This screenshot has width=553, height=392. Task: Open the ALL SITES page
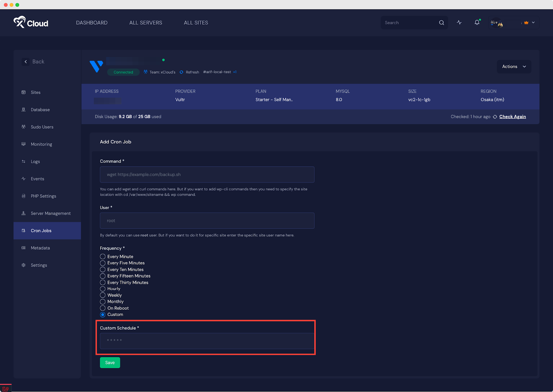(x=196, y=22)
